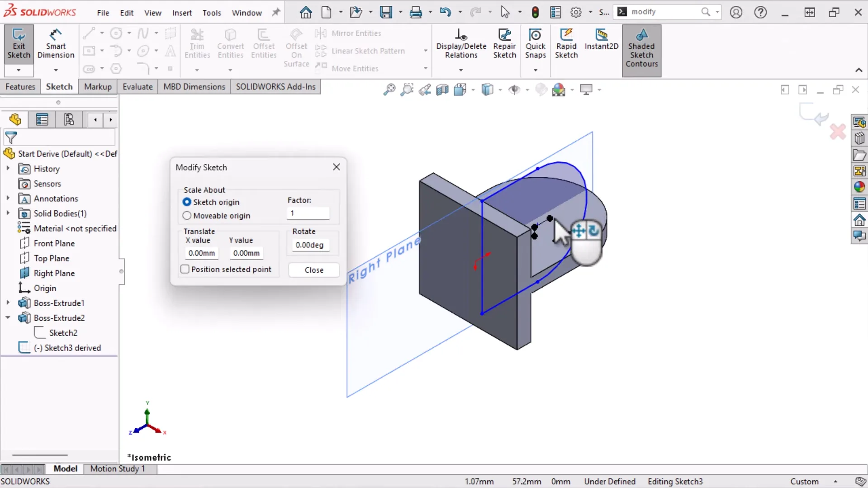Open the Insert menu

(182, 13)
